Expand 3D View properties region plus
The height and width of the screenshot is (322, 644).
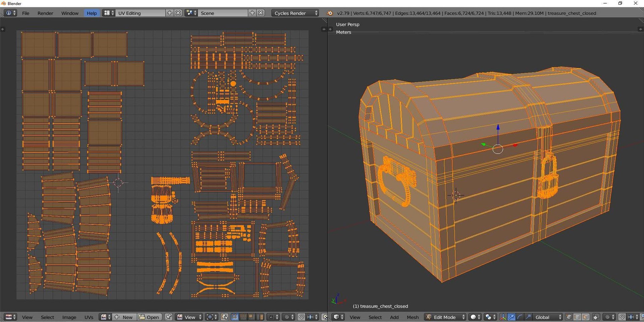pos(640,29)
